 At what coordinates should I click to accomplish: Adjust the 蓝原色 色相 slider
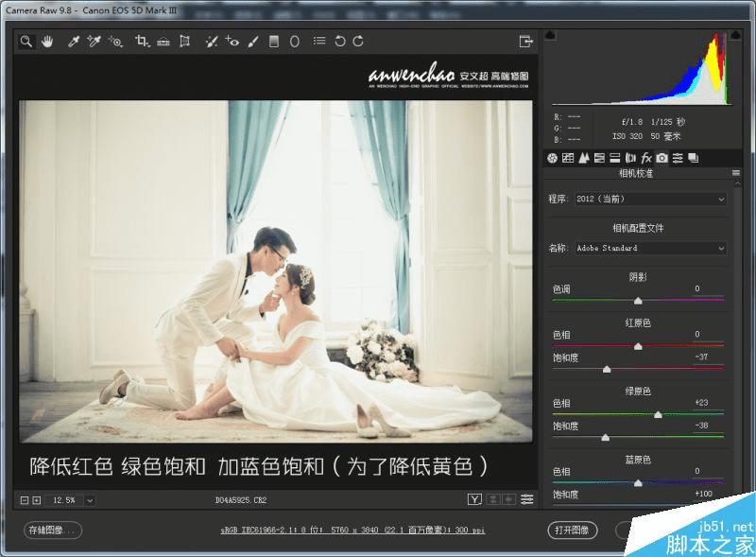point(638,483)
